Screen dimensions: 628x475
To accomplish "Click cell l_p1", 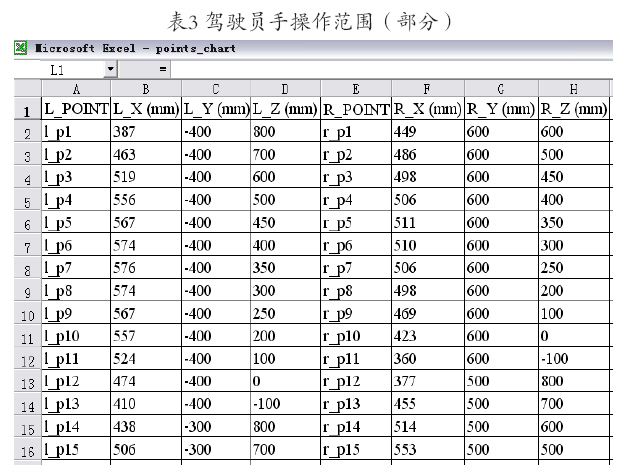I will pos(76,131).
